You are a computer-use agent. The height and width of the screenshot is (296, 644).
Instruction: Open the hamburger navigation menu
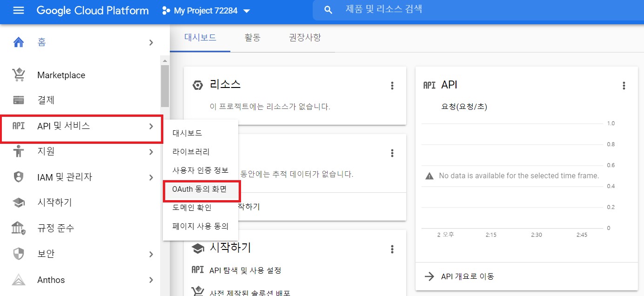tap(19, 10)
